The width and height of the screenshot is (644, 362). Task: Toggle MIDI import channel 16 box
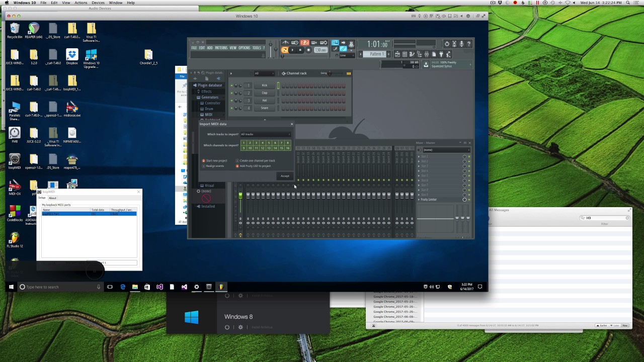(288, 148)
